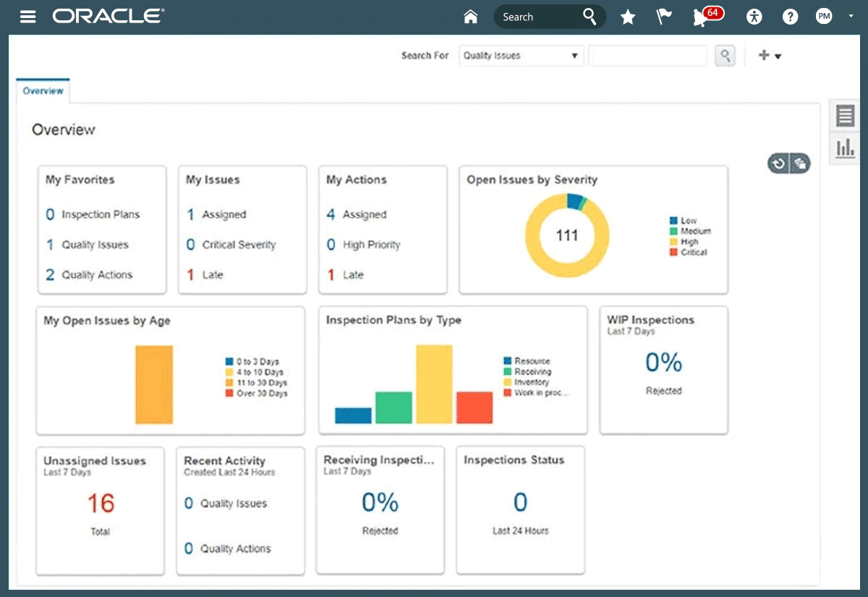Click the magnifier button beside Search For field
Image resolution: width=868 pixels, height=597 pixels.
(x=725, y=56)
